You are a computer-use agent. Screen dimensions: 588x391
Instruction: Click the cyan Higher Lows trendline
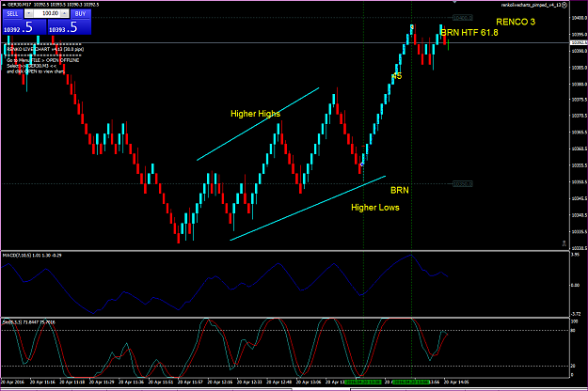click(x=308, y=209)
